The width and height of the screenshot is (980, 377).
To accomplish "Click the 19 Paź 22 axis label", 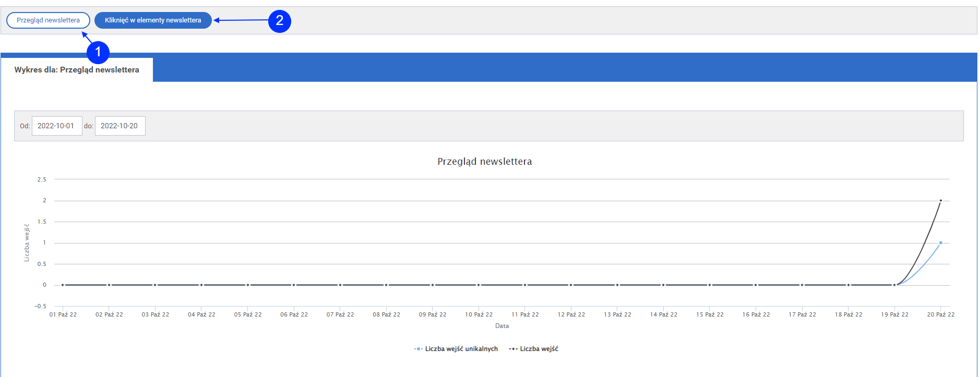I will pyautogui.click(x=895, y=314).
